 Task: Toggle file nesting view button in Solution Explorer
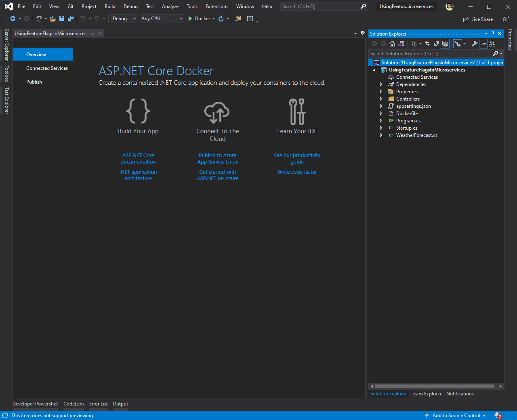coord(458,44)
